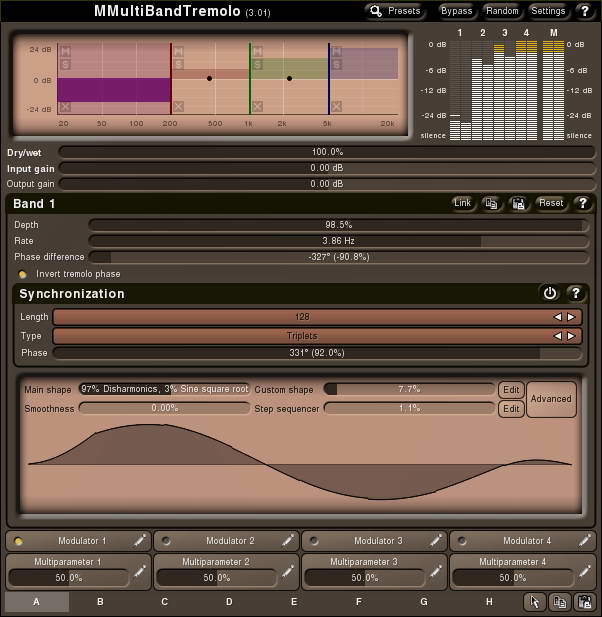Open Band 1 help question mark
Viewport: 602px width, 617px height.
[583, 203]
